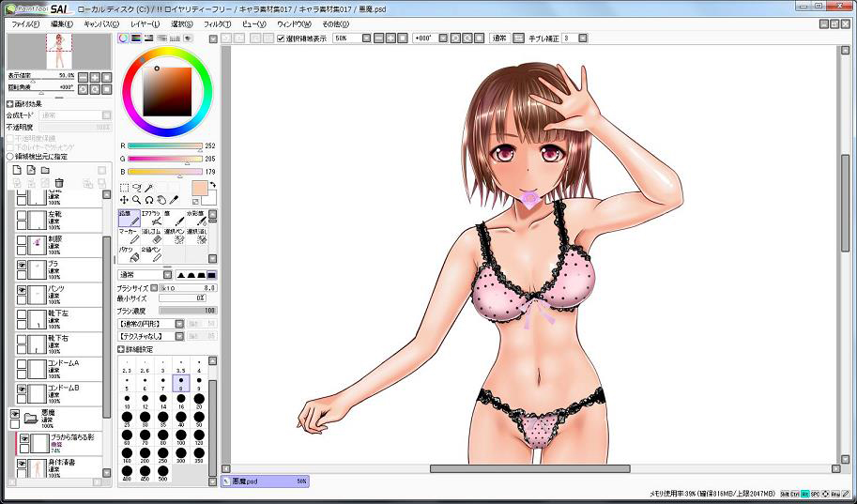The height and width of the screenshot is (504, 857).
Task: Select the 水彩筆 (watercolor) brush tool
Action: 196,218
